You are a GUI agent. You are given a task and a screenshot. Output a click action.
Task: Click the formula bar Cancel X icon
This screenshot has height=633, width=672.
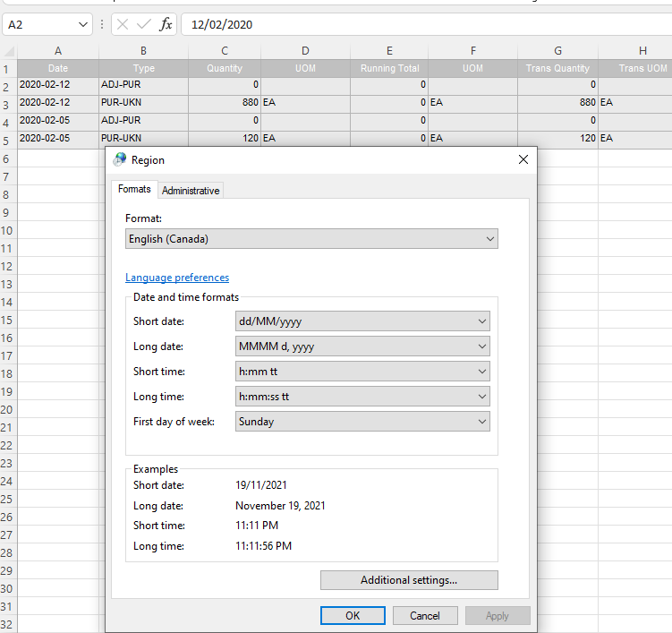click(x=123, y=24)
